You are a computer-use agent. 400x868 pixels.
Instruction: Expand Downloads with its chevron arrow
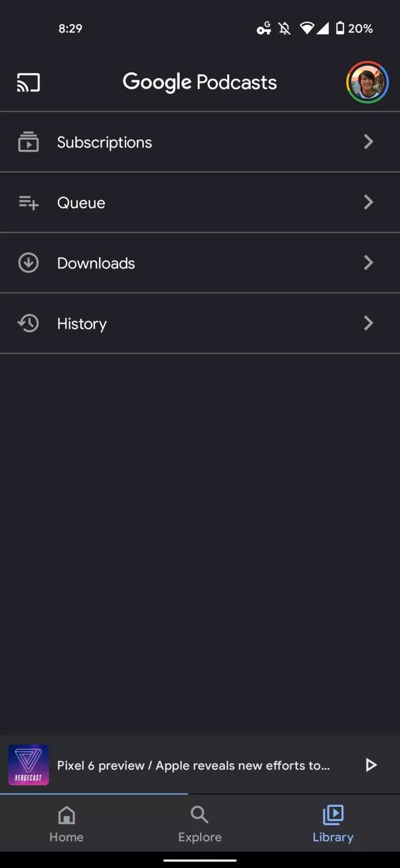(368, 263)
